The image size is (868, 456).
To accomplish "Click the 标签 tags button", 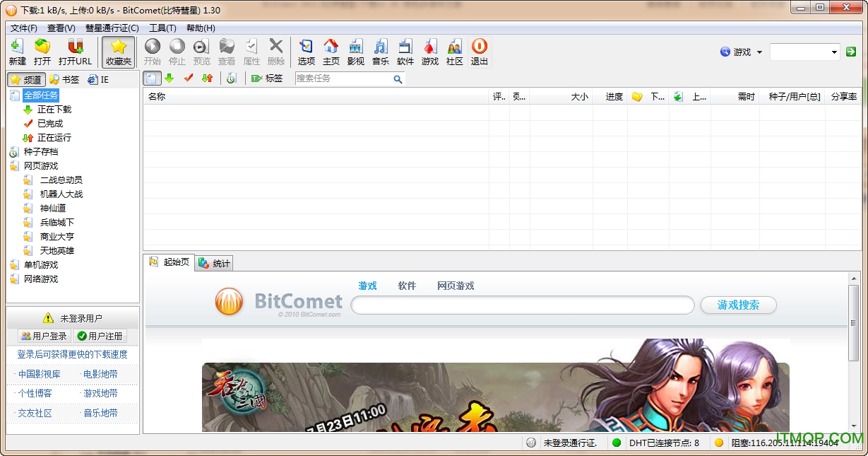I will pyautogui.click(x=267, y=78).
